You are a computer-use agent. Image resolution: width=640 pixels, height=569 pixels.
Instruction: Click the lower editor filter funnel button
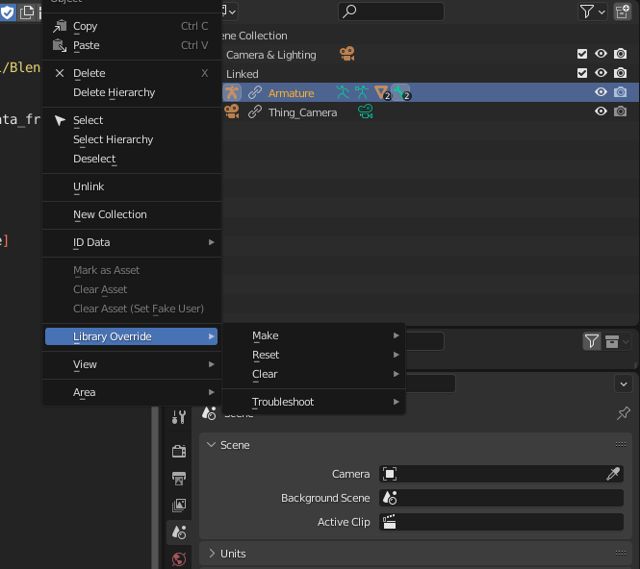(x=592, y=341)
